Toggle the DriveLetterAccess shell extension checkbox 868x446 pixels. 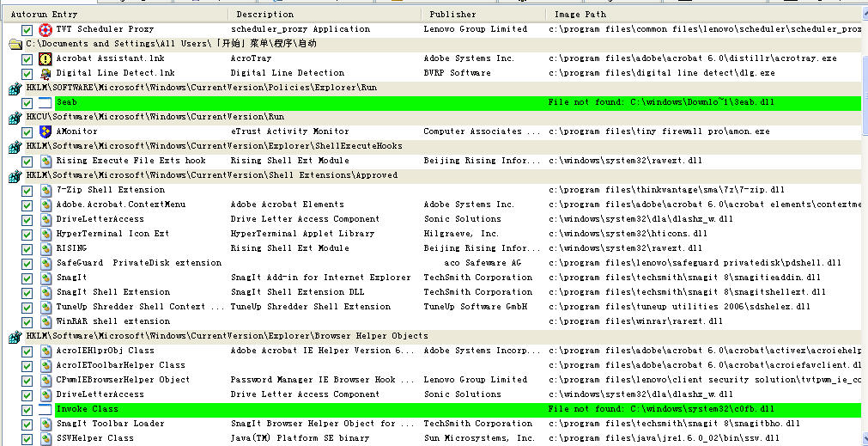tap(27, 220)
